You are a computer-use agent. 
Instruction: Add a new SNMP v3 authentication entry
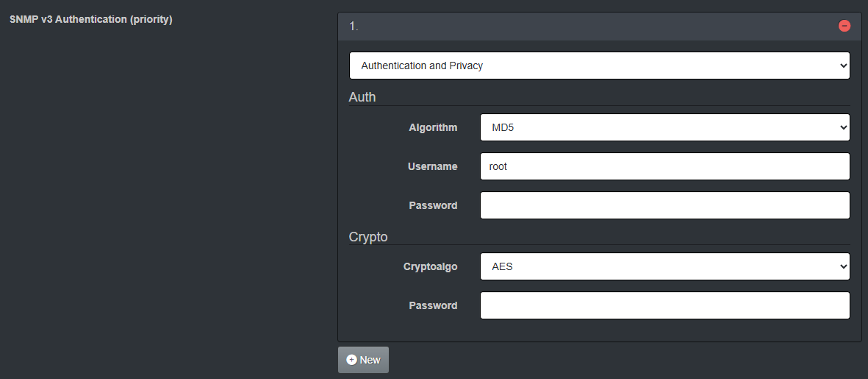363,360
